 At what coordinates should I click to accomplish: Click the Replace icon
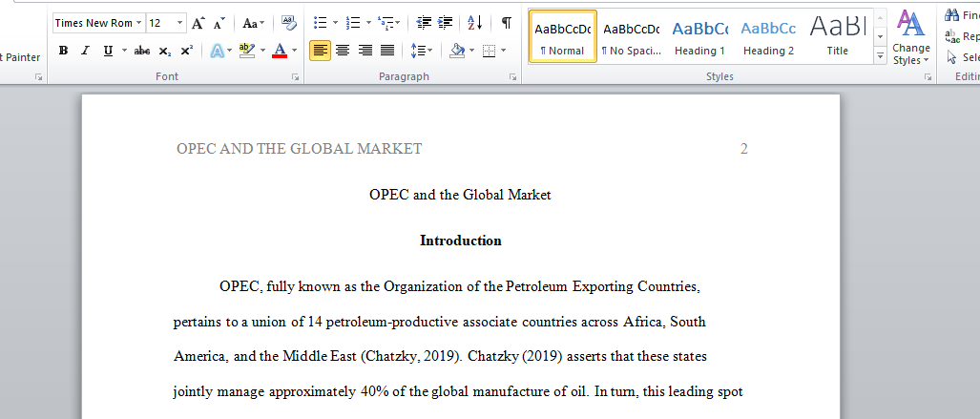point(952,36)
